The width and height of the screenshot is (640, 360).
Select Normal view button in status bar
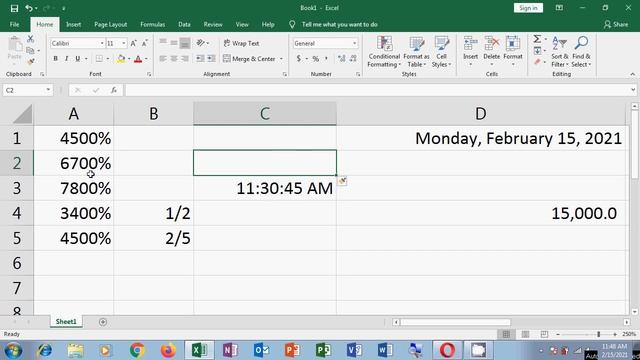[506, 334]
